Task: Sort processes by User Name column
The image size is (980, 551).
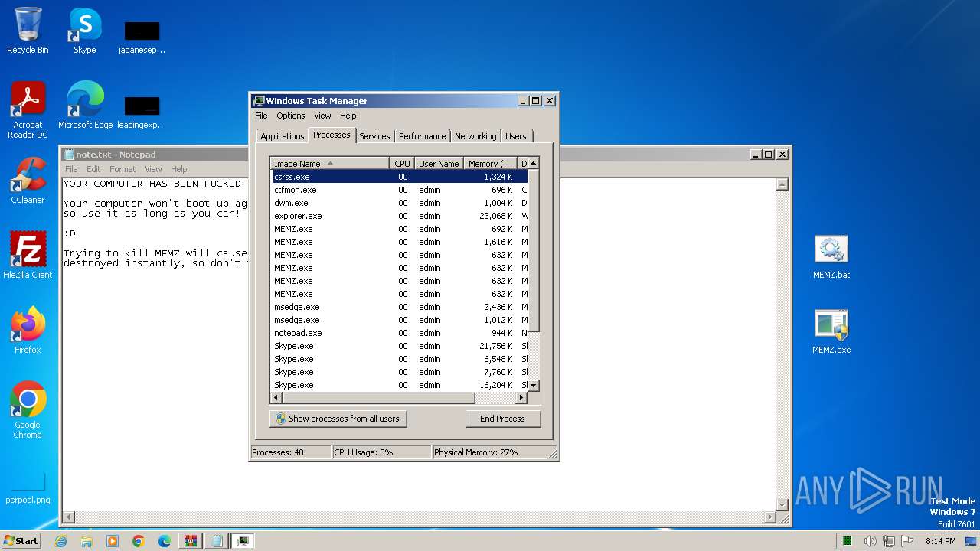Action: (439, 164)
